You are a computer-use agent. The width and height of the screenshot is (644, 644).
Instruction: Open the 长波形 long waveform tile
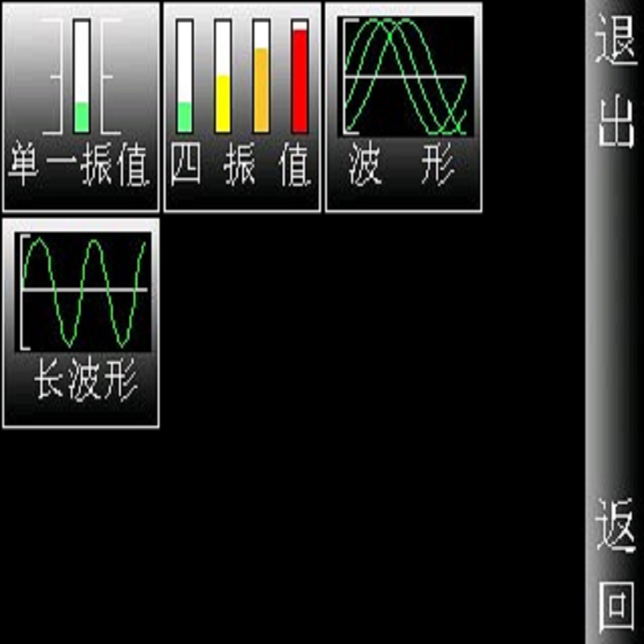(80, 322)
